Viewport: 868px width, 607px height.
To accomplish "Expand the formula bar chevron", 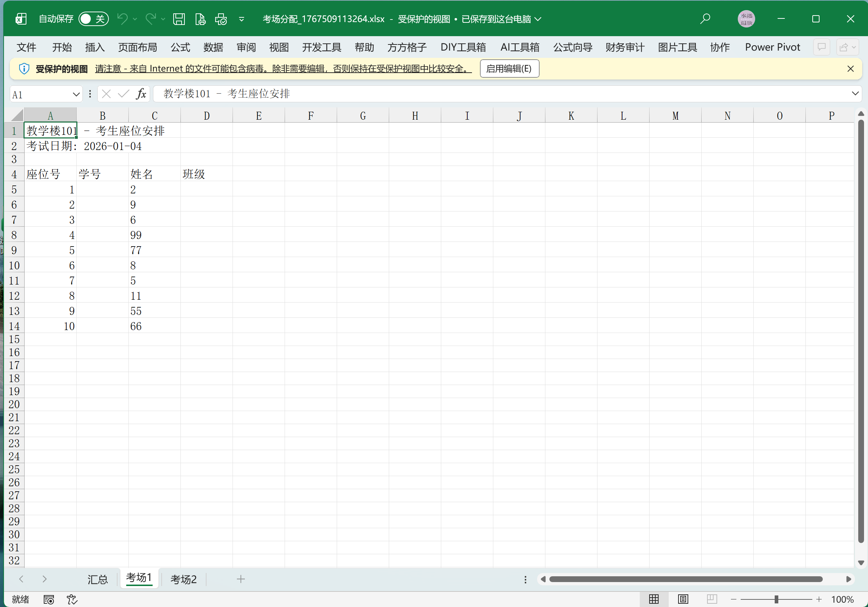I will [855, 93].
